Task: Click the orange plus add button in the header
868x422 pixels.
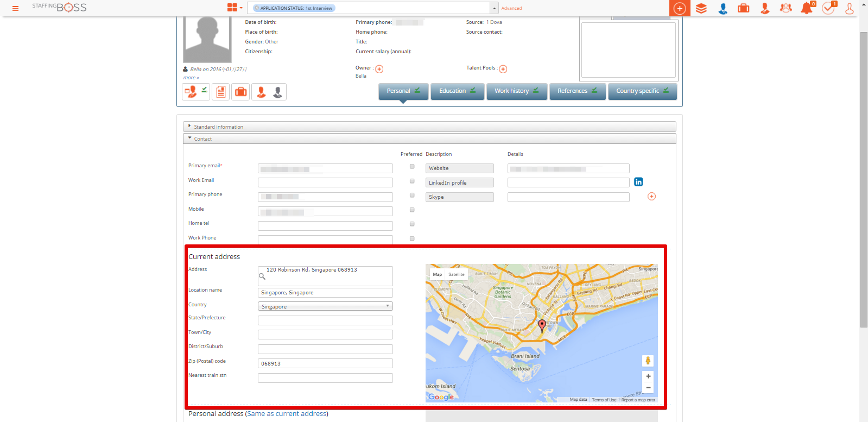Action: [680, 8]
